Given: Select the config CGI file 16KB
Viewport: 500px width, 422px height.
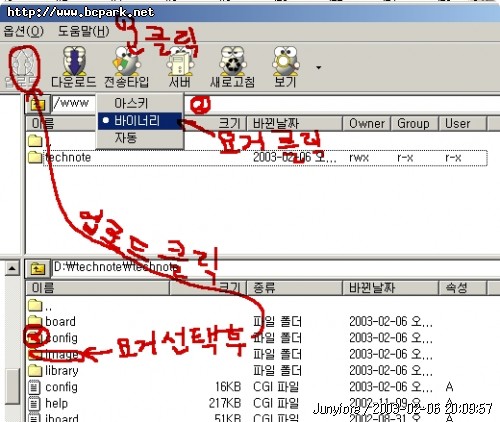Looking at the screenshot, I should click(53, 387).
